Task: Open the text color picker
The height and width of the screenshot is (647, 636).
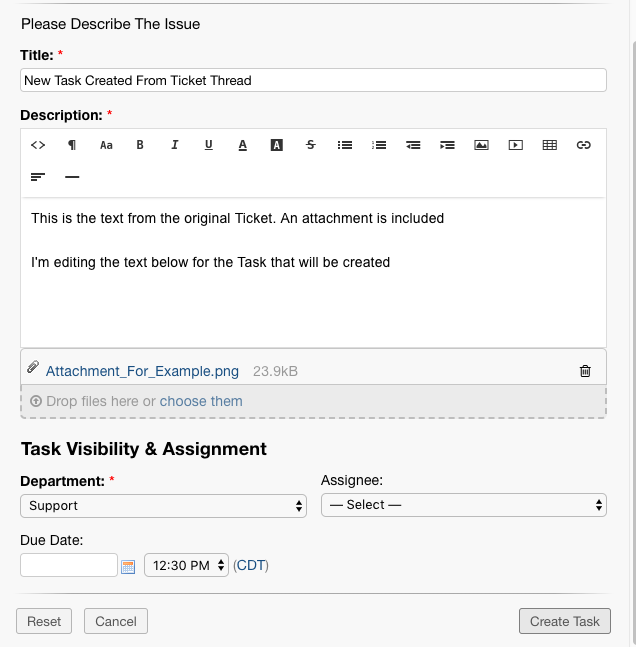Action: pos(242,145)
